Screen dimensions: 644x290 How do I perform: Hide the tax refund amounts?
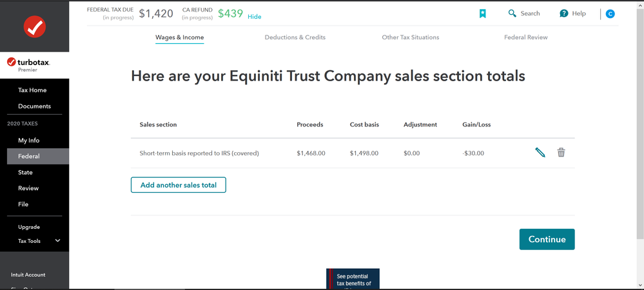pos(254,17)
